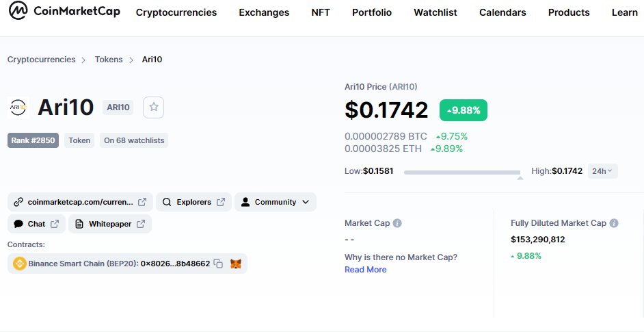Click the $0.1742 price value
The width and height of the screenshot is (644, 332).
[x=386, y=110]
